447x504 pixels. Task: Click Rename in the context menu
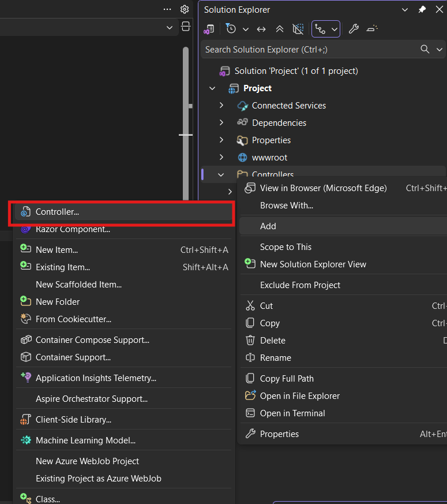275,358
